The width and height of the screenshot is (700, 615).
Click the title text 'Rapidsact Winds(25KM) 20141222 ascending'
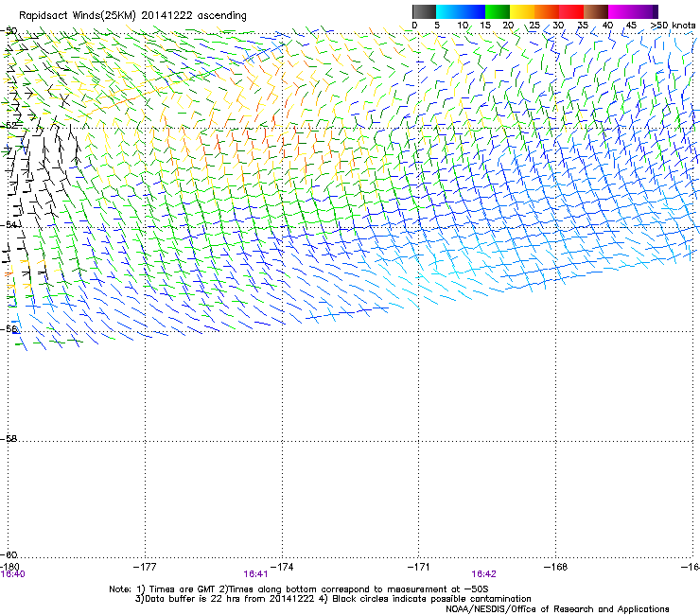click(132, 16)
